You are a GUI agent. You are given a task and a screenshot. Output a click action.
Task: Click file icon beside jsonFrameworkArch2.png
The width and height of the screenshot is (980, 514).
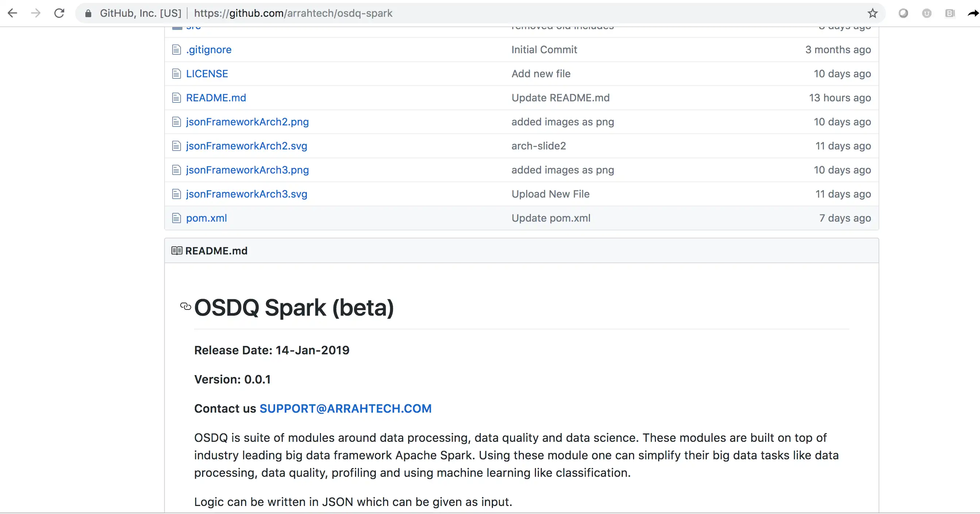point(176,122)
